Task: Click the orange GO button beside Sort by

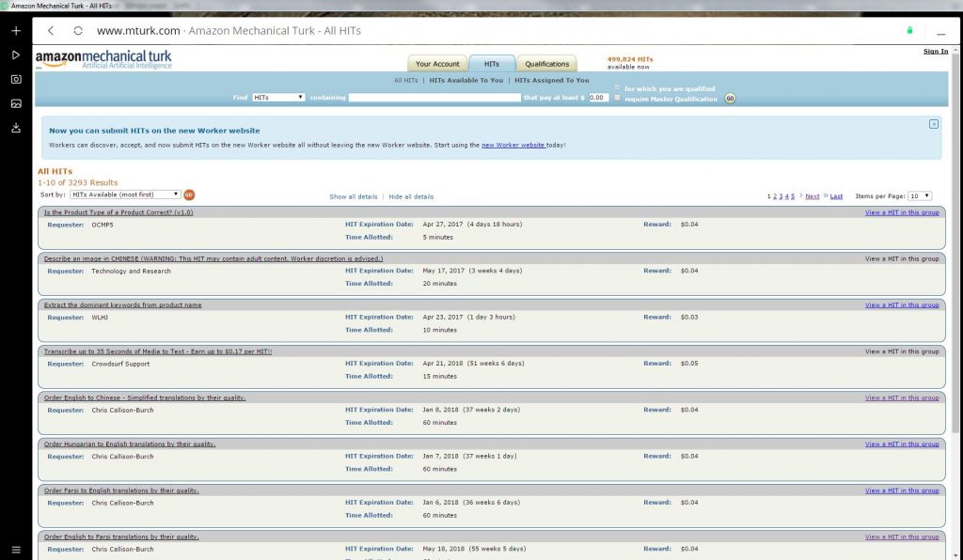Action: (x=189, y=194)
